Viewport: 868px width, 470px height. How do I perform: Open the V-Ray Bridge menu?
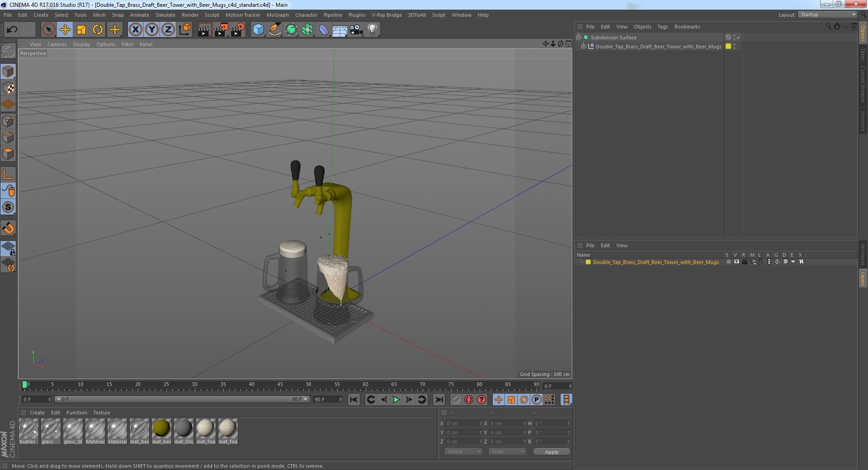tap(387, 15)
